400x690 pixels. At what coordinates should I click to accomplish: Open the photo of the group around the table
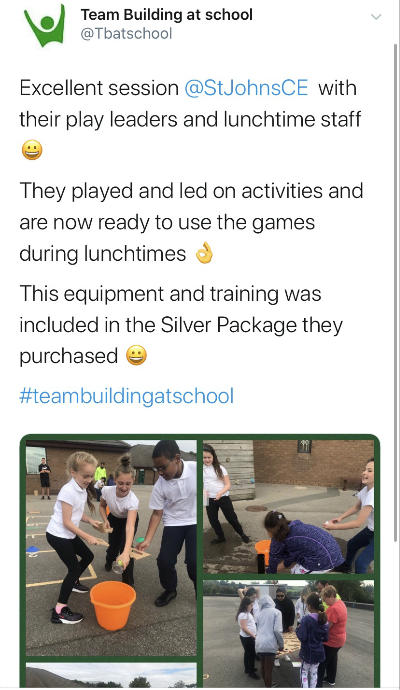[288, 634]
